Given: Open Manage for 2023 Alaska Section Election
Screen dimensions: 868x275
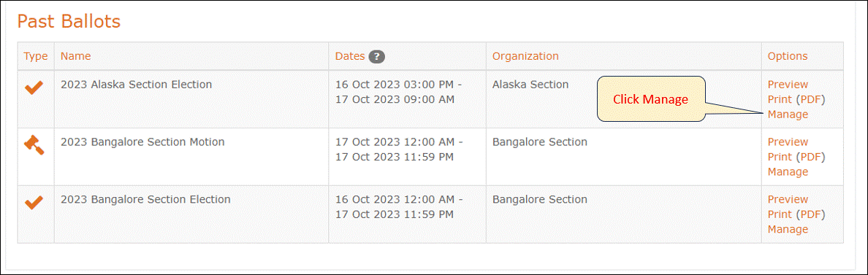Looking at the screenshot, I should coord(788,115).
